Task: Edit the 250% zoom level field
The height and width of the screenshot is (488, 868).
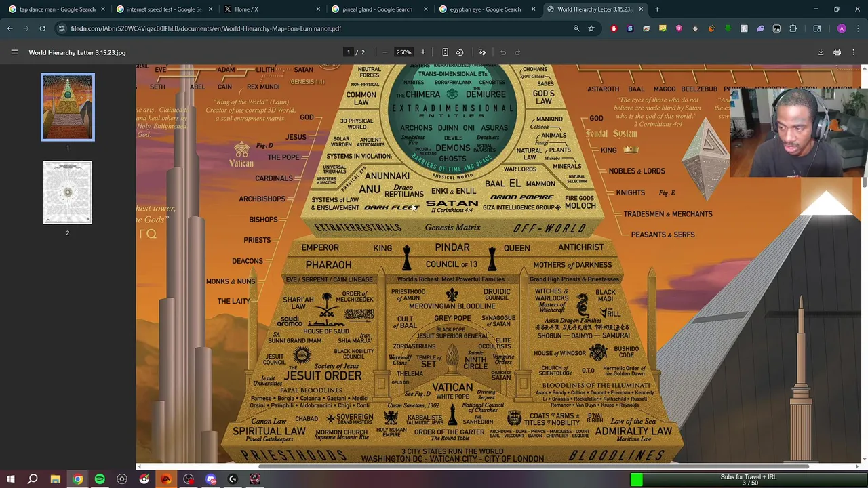Action: point(403,52)
